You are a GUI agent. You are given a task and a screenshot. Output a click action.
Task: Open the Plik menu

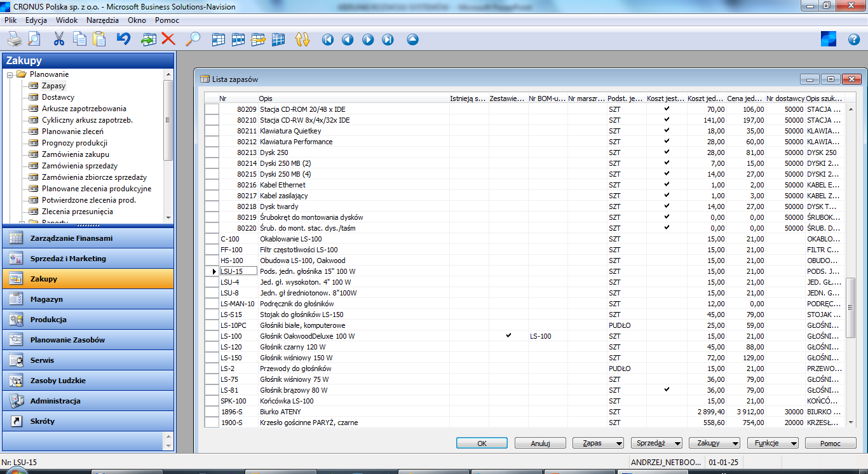click(10, 20)
